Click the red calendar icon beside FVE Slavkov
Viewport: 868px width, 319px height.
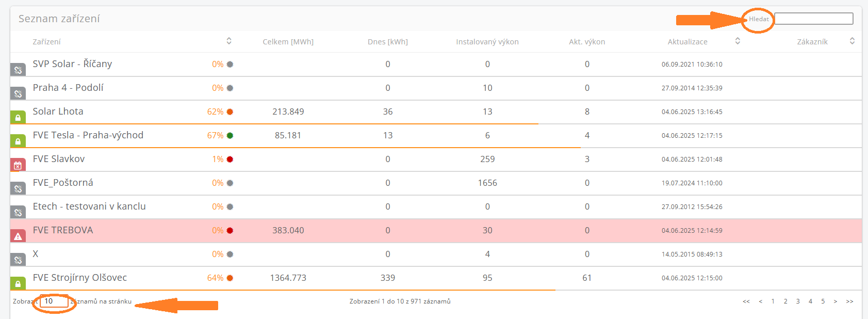click(18, 165)
